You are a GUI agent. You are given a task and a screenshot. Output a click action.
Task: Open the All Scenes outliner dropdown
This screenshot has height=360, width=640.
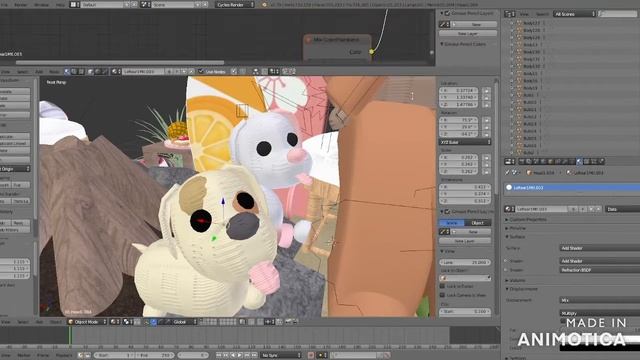pos(575,14)
